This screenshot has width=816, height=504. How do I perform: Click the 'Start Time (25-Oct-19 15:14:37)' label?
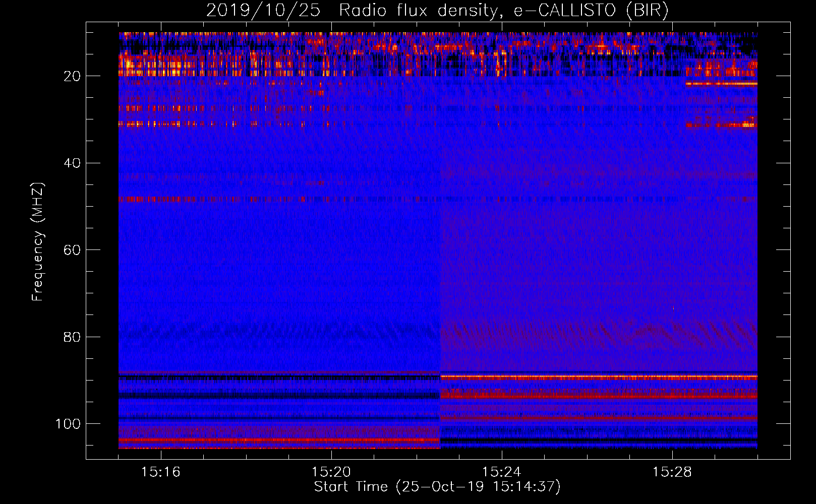tap(437, 487)
